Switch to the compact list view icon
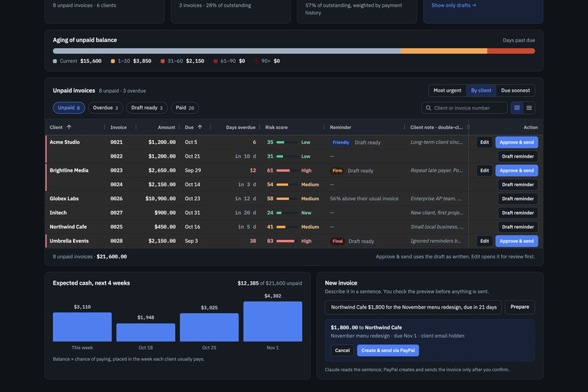This screenshot has height=392, width=588. pyautogui.click(x=529, y=108)
